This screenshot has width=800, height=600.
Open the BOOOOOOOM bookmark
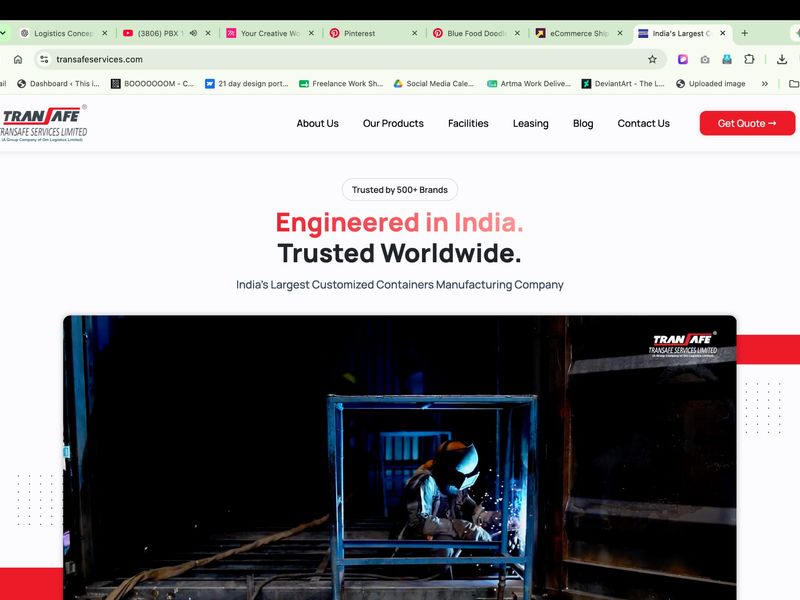153,84
